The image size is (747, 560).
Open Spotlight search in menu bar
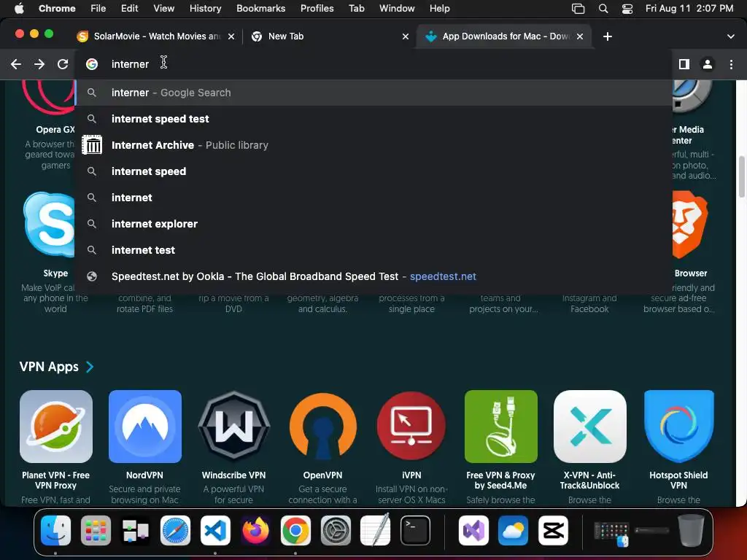pos(603,9)
